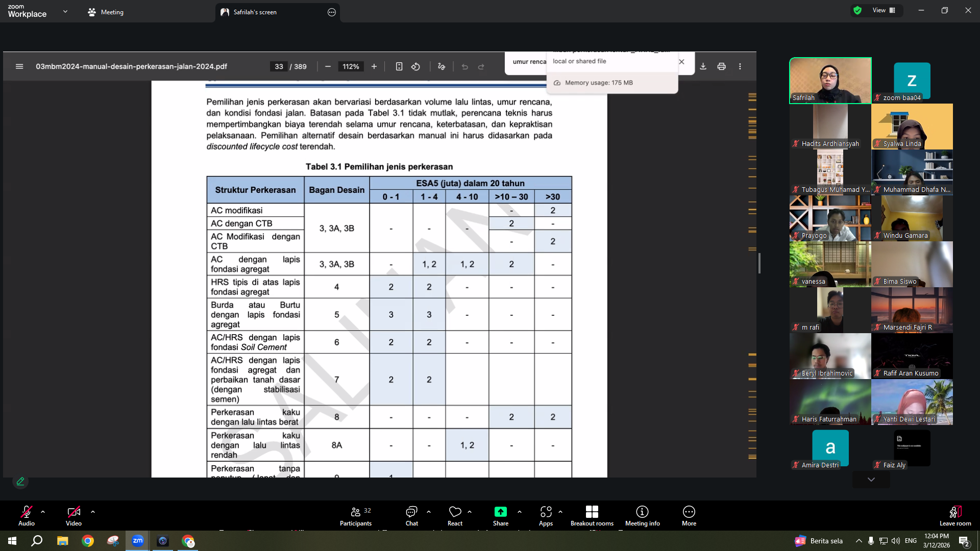Open the PDF sidebar hamburger menu
The width and height of the screenshot is (980, 551).
pyautogui.click(x=19, y=66)
